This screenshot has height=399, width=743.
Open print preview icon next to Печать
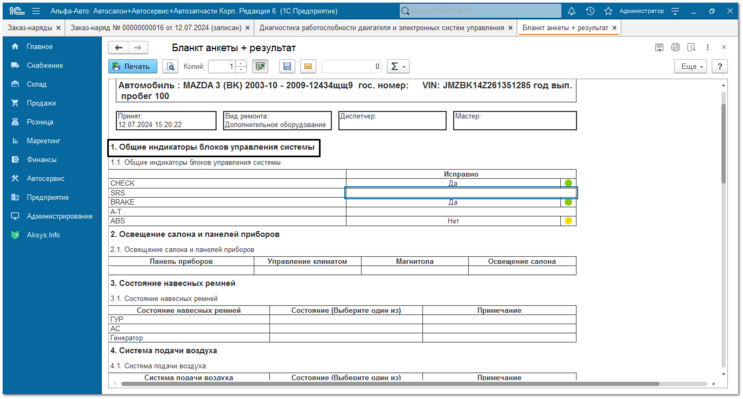coord(170,66)
